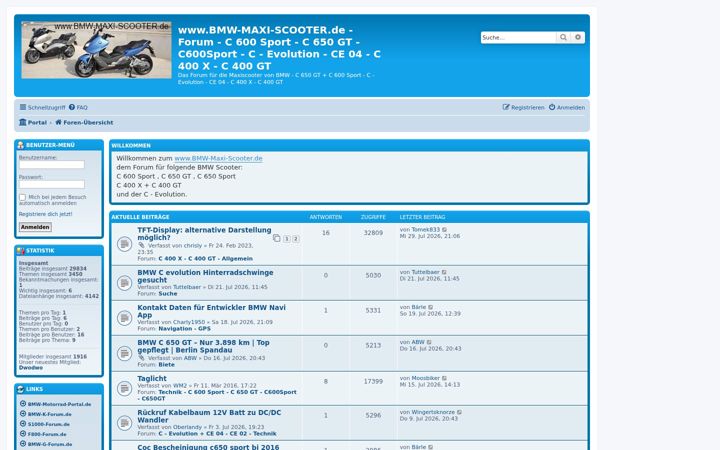Click the topic icon in Rückruf Kabelbaum row
The image size is (720, 450).
point(124,423)
